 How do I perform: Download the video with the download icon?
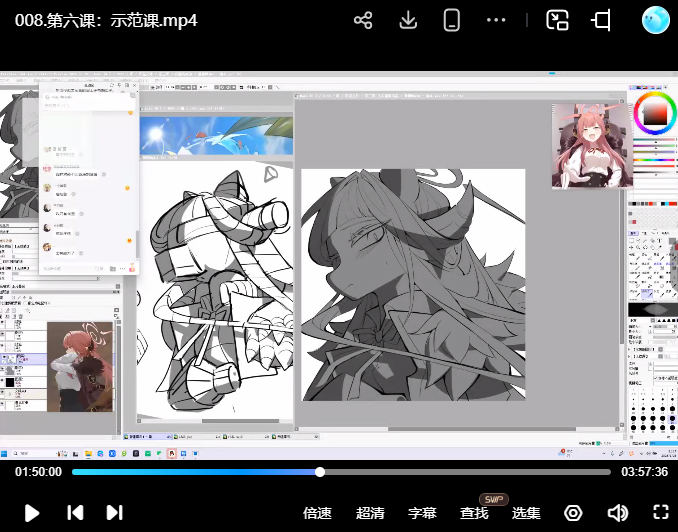(x=408, y=20)
